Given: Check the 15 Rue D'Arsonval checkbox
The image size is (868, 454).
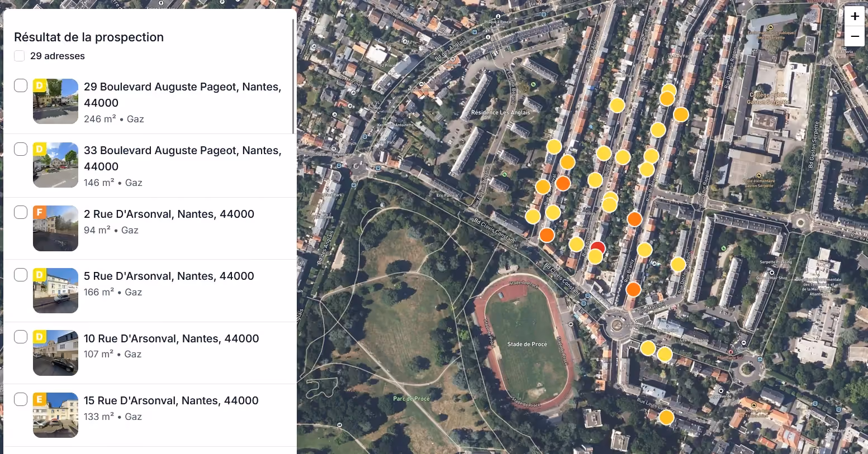Looking at the screenshot, I should coord(21,399).
